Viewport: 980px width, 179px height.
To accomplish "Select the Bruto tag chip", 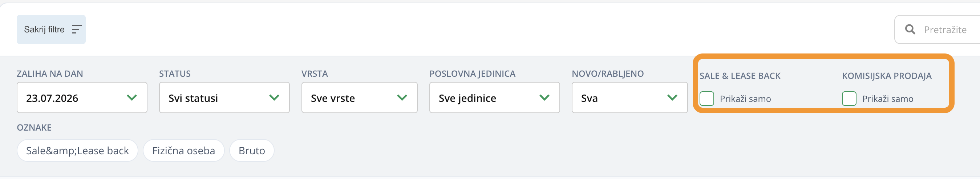I will click(251, 150).
